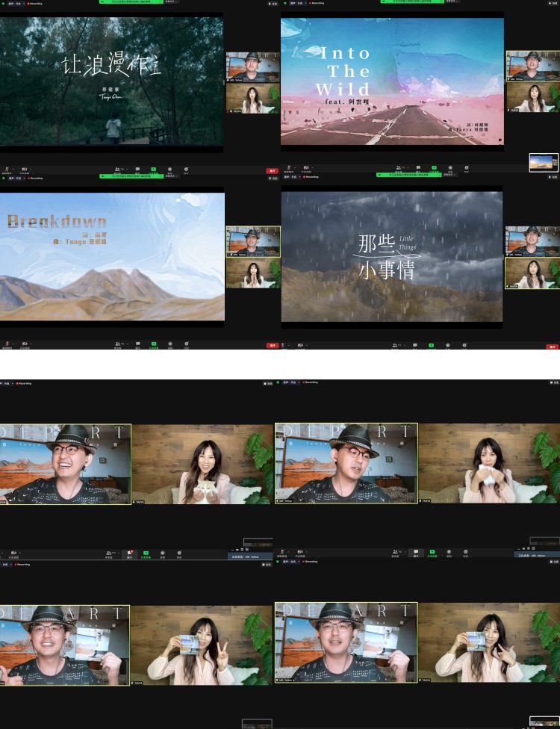The width and height of the screenshot is (560, 729).
Task: Open chat icon in toolbar under 让浪漫作主 slide
Action: 137,170
